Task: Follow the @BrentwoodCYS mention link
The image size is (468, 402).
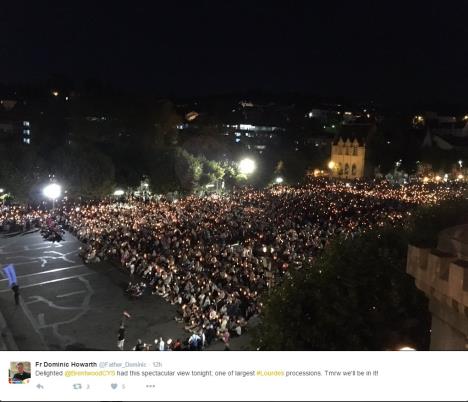Action: click(90, 373)
